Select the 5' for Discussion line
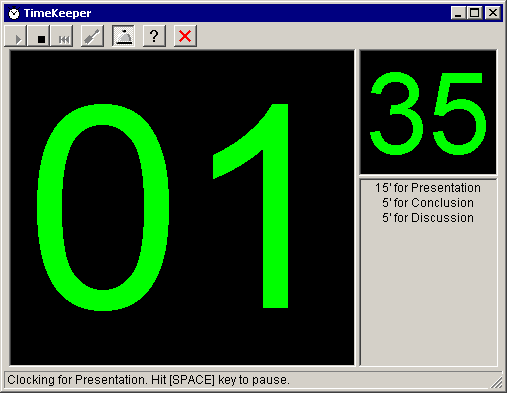The height and width of the screenshot is (393, 507). click(428, 218)
